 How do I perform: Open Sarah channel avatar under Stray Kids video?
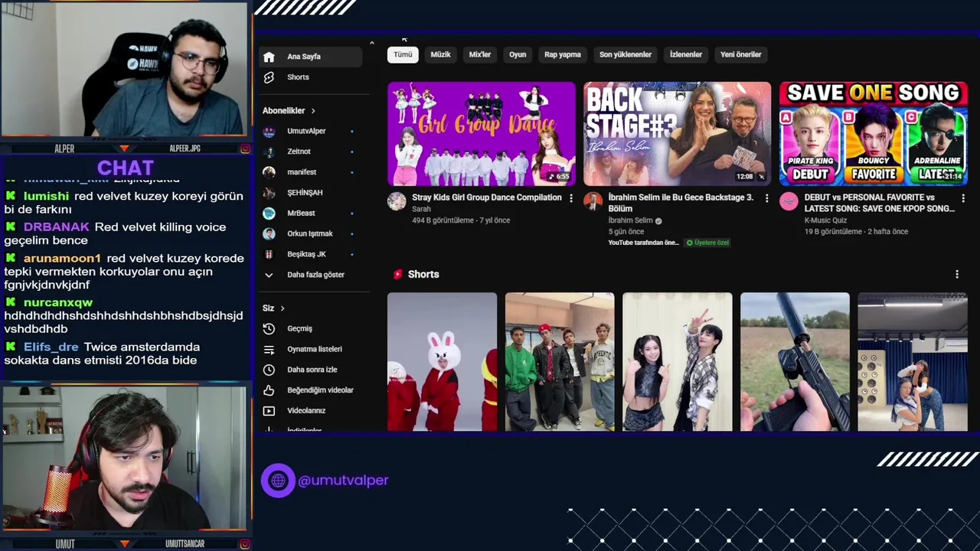pos(397,201)
